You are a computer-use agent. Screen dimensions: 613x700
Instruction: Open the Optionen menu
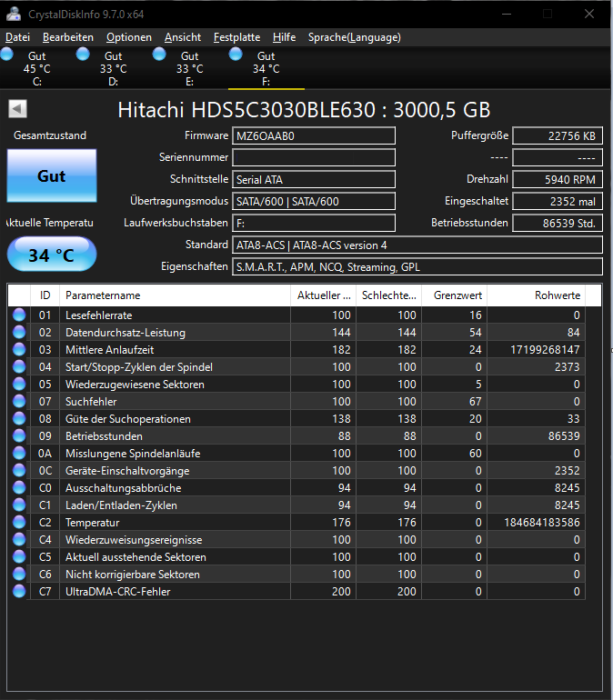tap(129, 37)
